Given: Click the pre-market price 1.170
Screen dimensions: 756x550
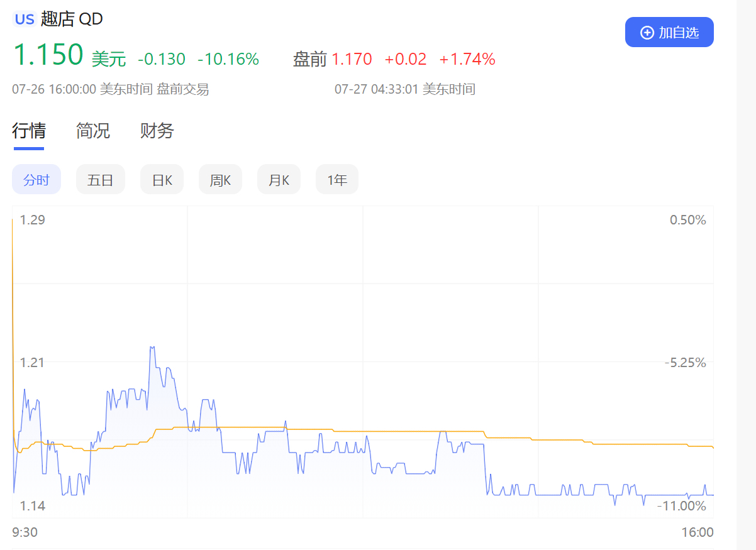Looking at the screenshot, I should 352,60.
